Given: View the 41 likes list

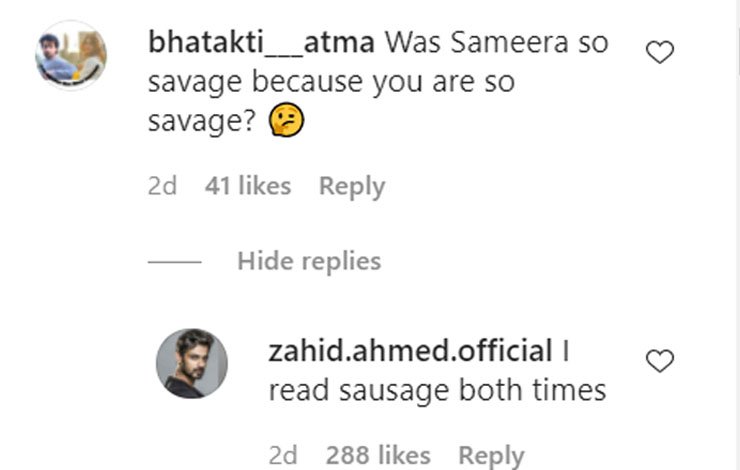Looking at the screenshot, I should [248, 186].
